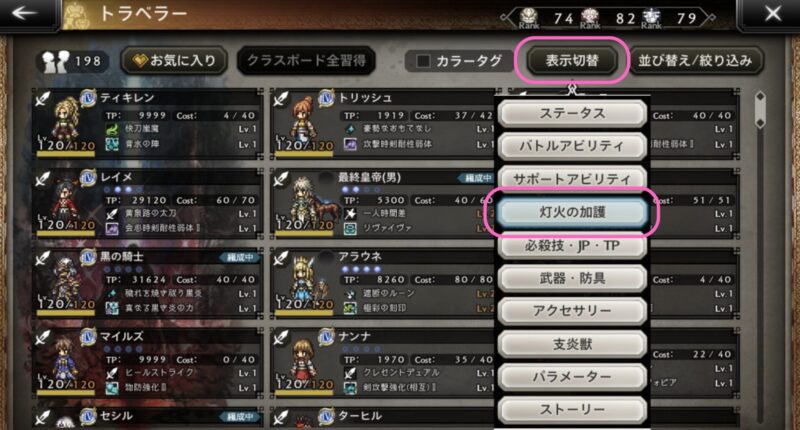
Task: Click the 黒の騎士 character sprite
Action: [66, 280]
